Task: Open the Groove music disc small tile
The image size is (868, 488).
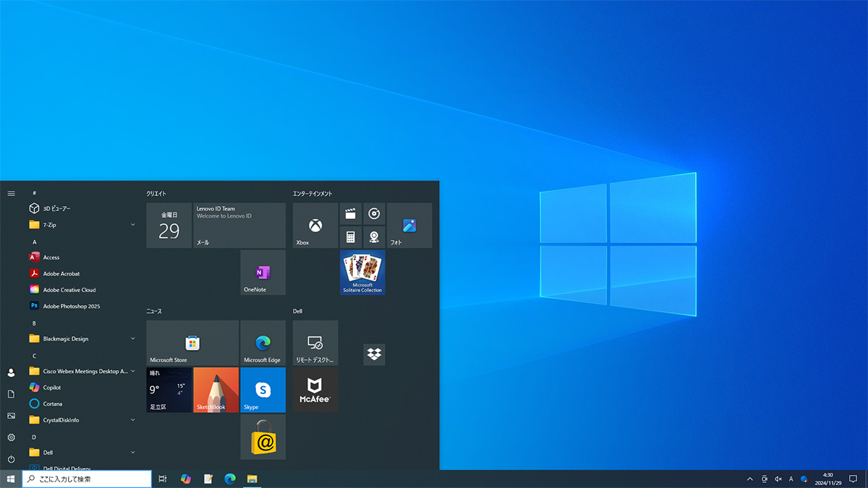Action: point(374,214)
